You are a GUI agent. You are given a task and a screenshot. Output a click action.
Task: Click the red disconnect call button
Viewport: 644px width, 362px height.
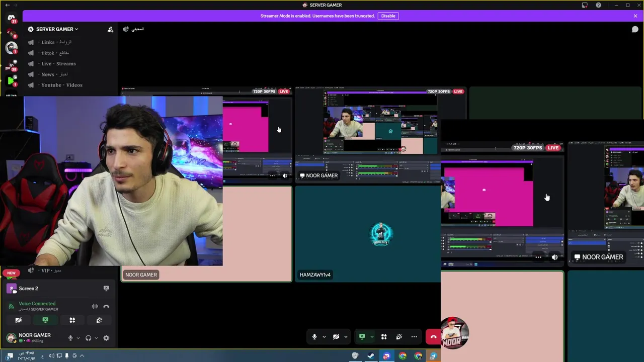pos(433,337)
